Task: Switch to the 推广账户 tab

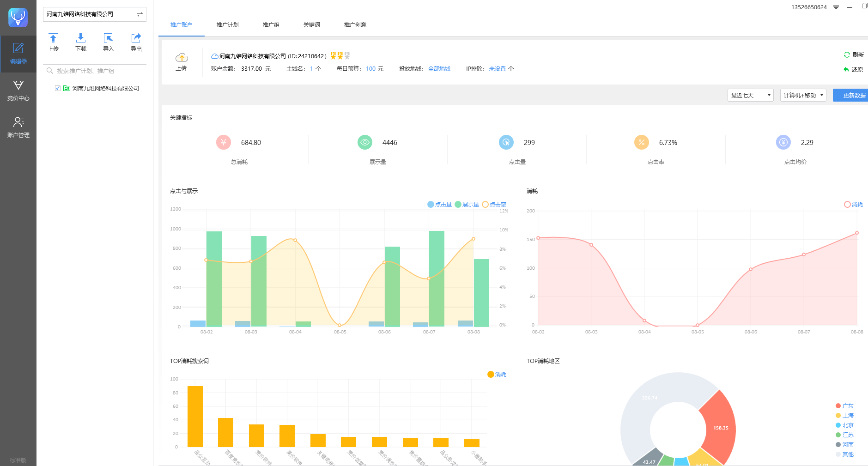Action: [181, 25]
